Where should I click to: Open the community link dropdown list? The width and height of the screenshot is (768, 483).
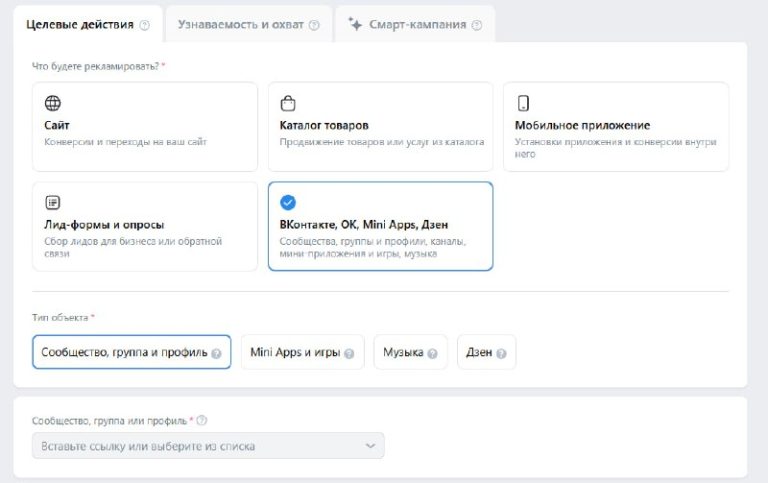[195, 446]
